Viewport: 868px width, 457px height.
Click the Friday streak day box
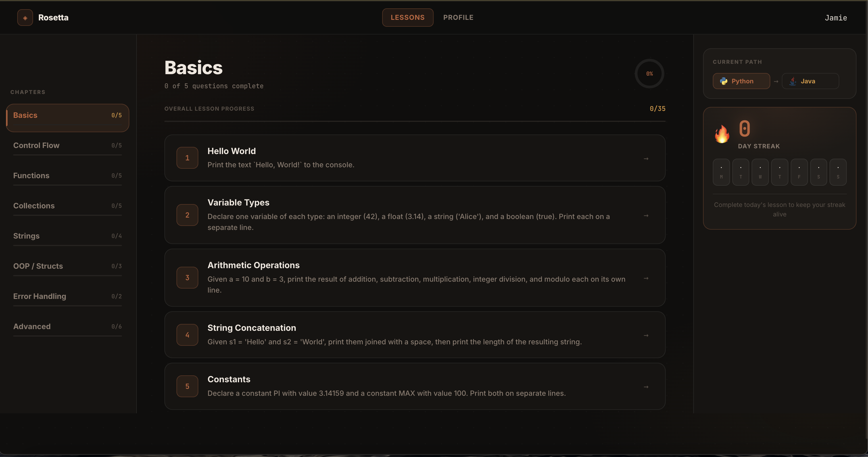pos(799,172)
